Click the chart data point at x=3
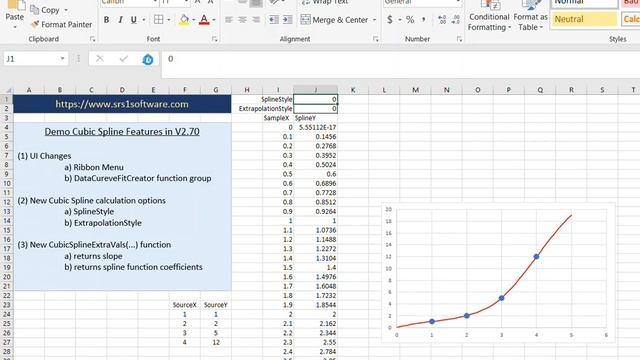640x360 pixels. point(502,298)
